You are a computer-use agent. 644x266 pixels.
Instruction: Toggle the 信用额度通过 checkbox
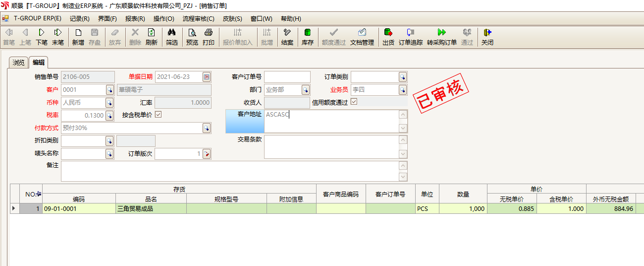click(354, 102)
